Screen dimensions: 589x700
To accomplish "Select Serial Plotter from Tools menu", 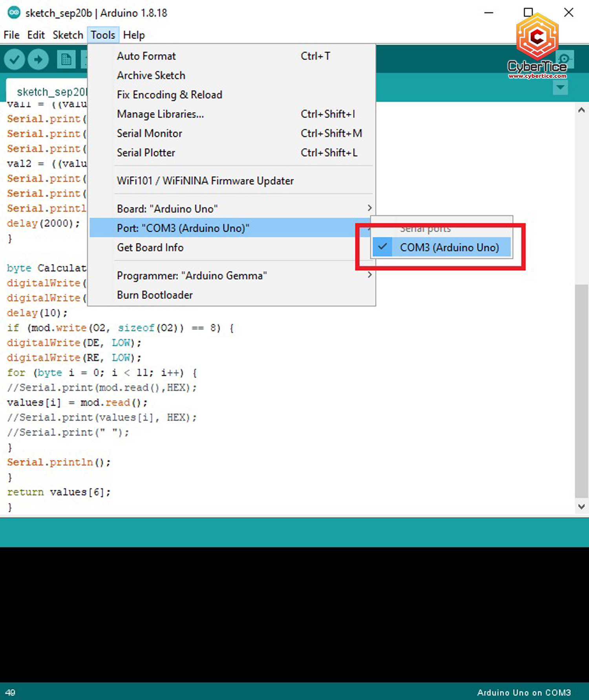I will 146,153.
